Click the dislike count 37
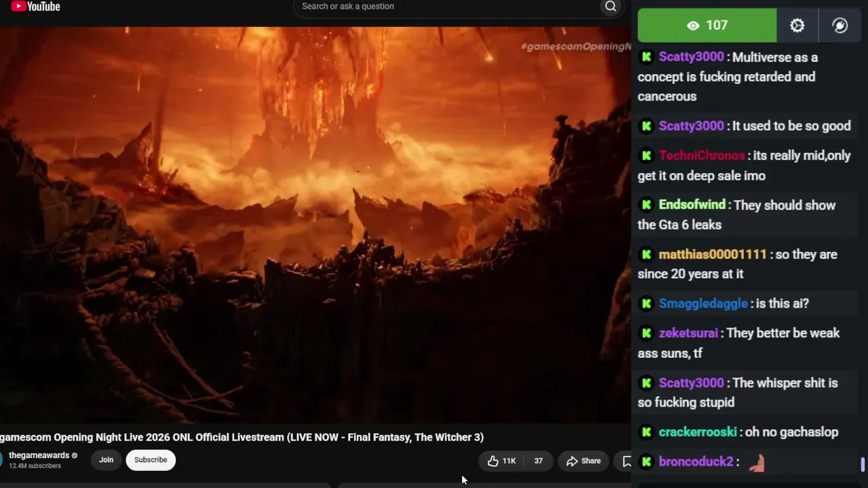868x488 pixels. (x=538, y=461)
